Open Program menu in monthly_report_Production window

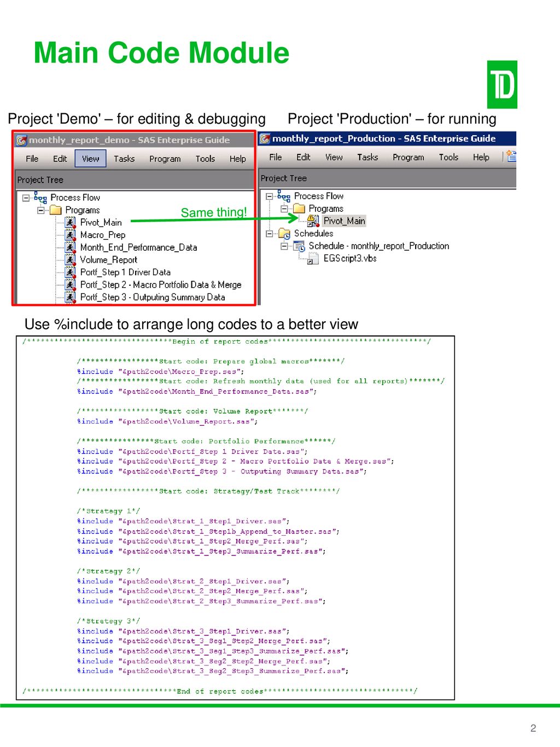pyautogui.click(x=408, y=157)
